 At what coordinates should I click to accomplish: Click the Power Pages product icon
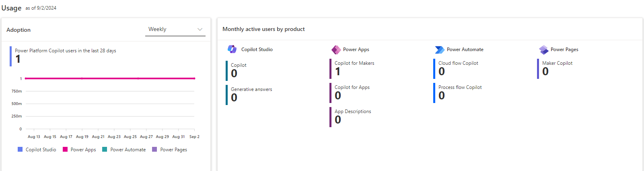[544, 49]
